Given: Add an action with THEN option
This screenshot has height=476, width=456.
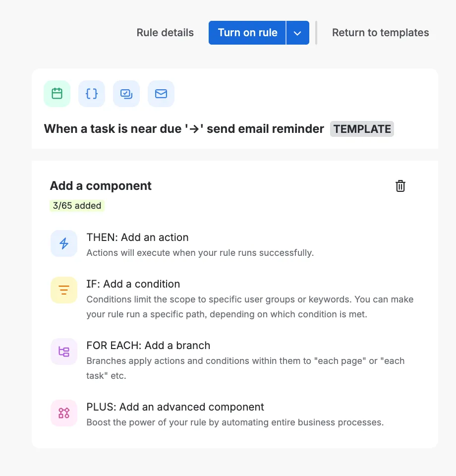Looking at the screenshot, I should coord(137,238).
